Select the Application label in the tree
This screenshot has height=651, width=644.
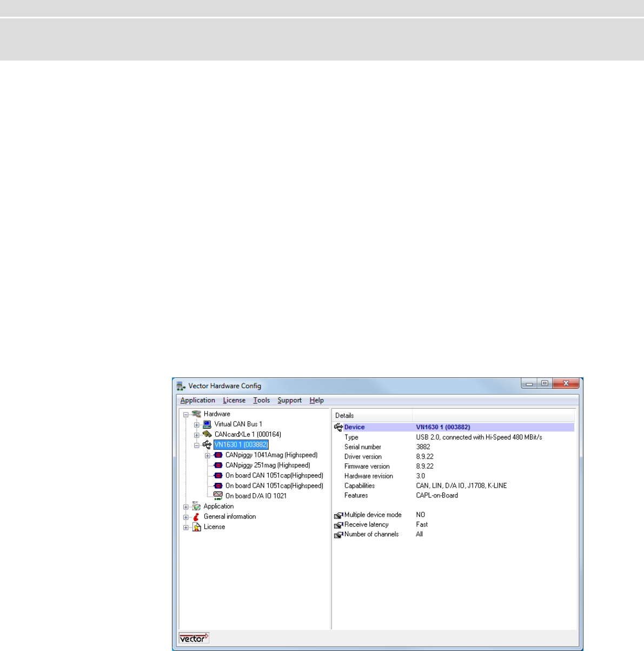click(218, 507)
